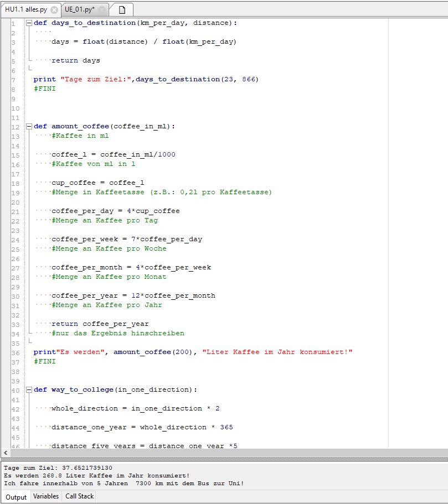Viewport: 448px width, 504px height.
Task: Switch to the Variables tab
Action: [x=45, y=496]
